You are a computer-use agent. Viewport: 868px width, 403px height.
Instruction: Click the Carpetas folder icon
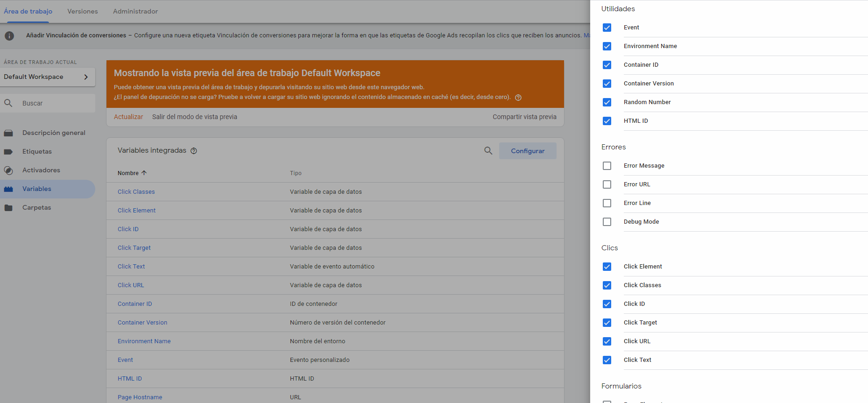point(8,208)
